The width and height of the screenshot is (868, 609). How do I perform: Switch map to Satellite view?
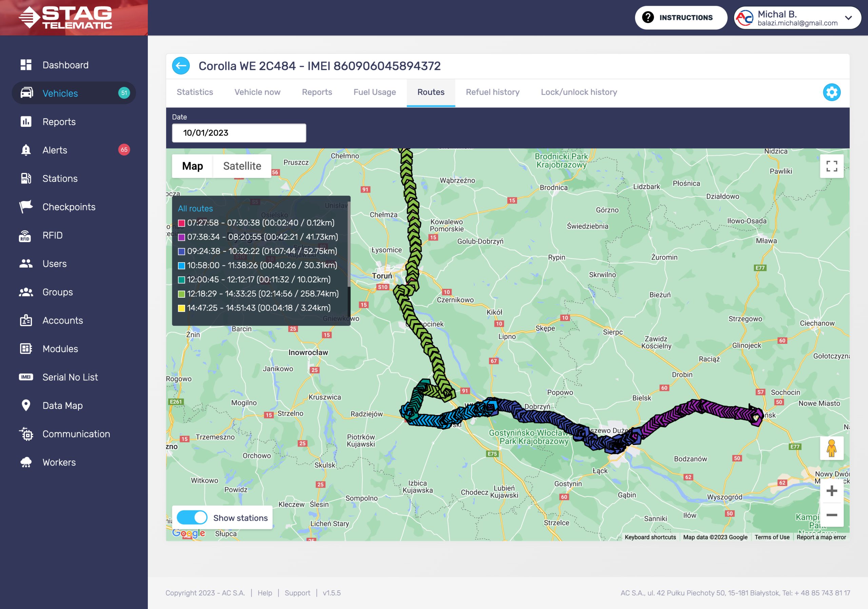[x=242, y=166]
